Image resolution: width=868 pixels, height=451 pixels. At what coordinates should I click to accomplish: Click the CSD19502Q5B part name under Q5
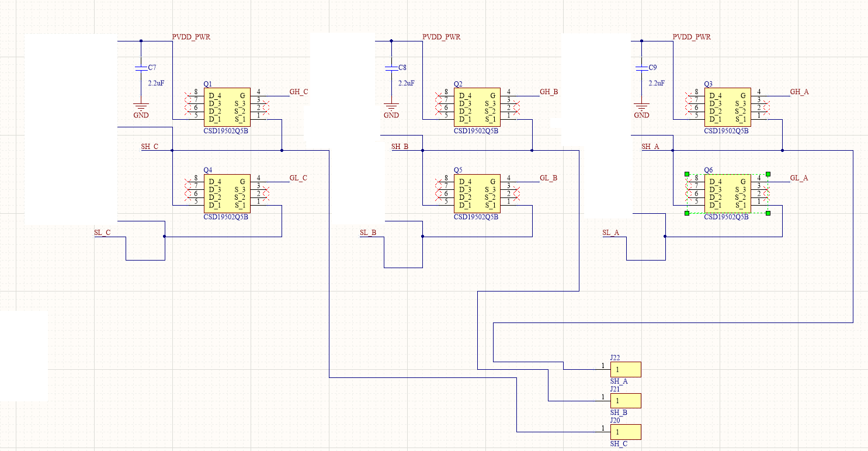(476, 217)
